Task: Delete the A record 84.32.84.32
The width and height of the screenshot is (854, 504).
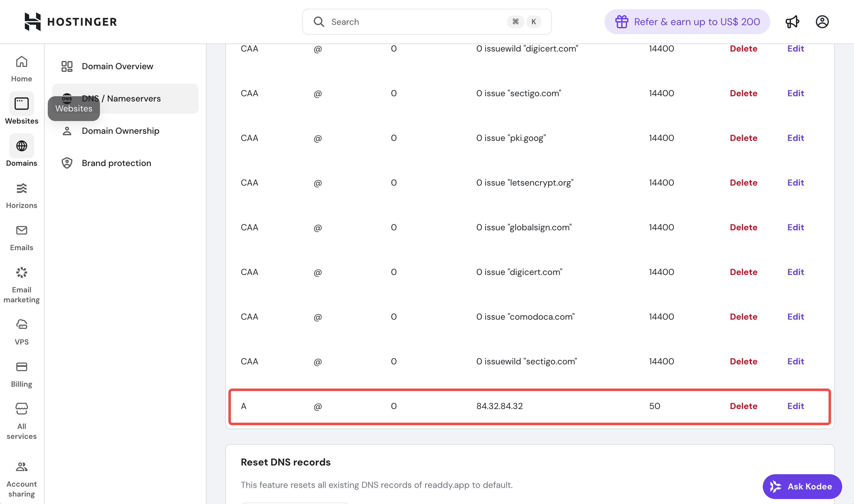Action: (x=743, y=406)
